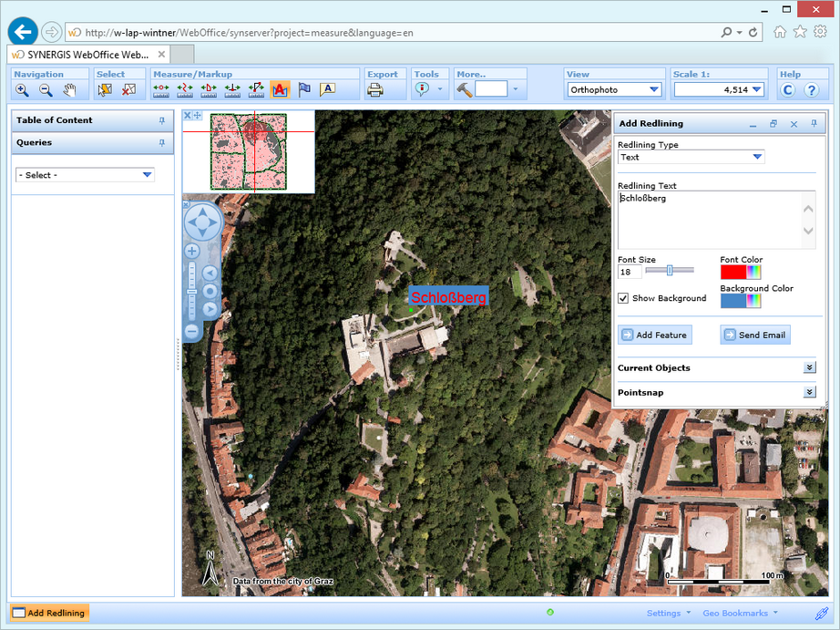Image resolution: width=840 pixels, height=630 pixels.
Task: Clear the current selection with red cross icon
Action: (x=128, y=90)
